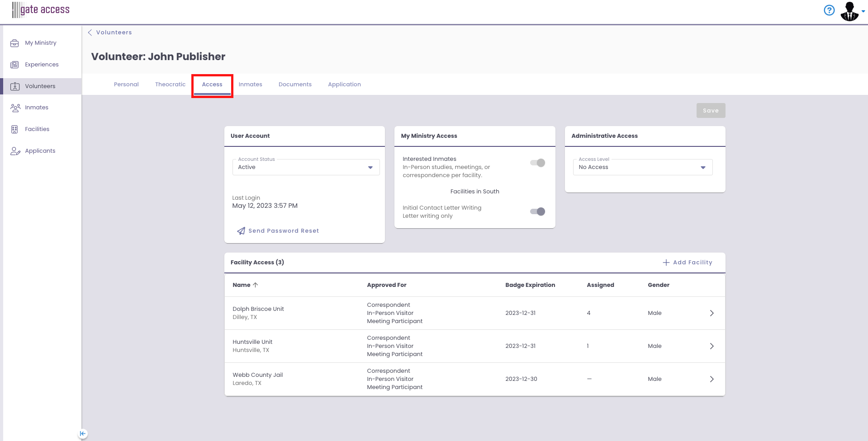The width and height of the screenshot is (868, 441).
Task: Click the Facility Access (3) heading
Action: point(257,263)
